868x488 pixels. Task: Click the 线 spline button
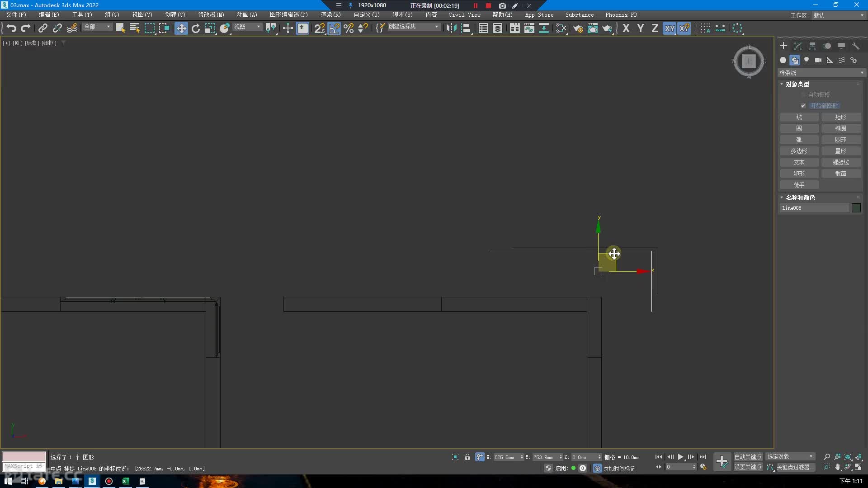[x=799, y=117]
